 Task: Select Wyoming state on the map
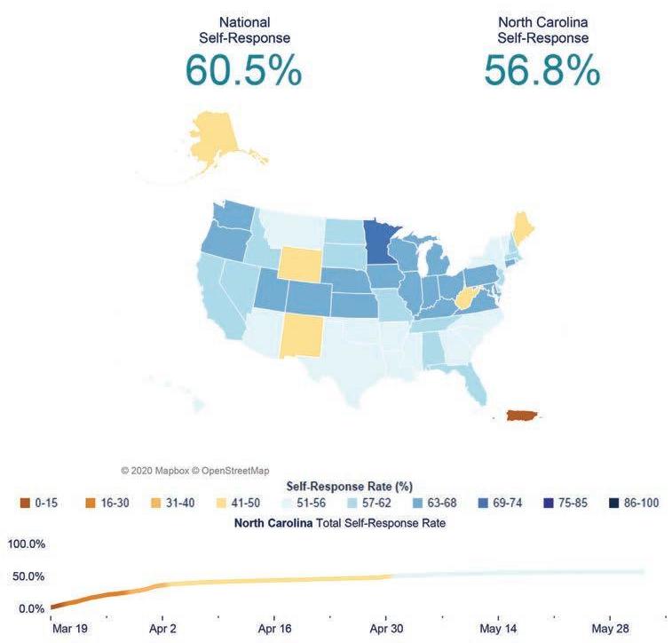pos(300,265)
